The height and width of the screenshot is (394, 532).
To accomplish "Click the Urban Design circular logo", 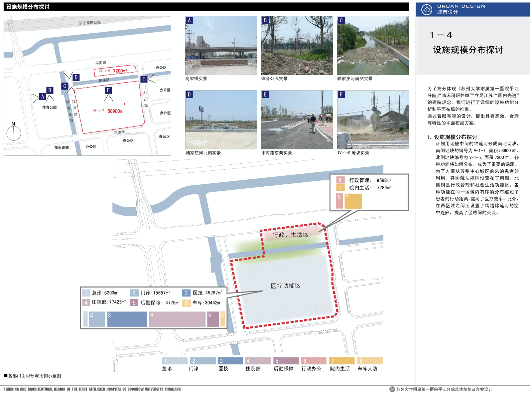I will click(427, 9).
